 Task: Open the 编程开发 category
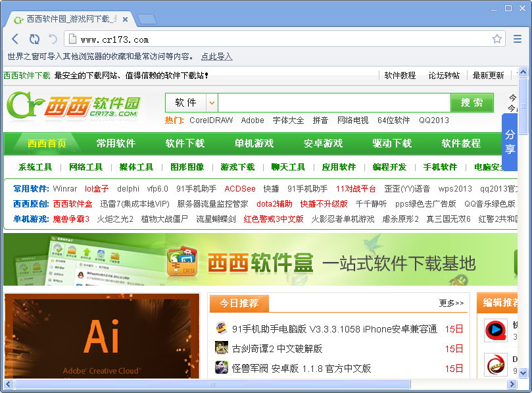[x=389, y=167]
